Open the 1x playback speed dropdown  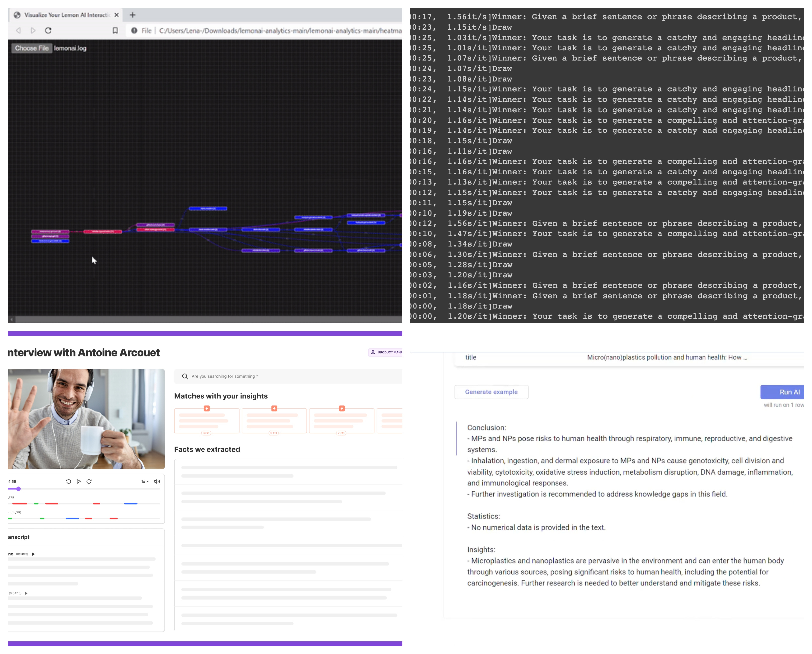click(144, 481)
